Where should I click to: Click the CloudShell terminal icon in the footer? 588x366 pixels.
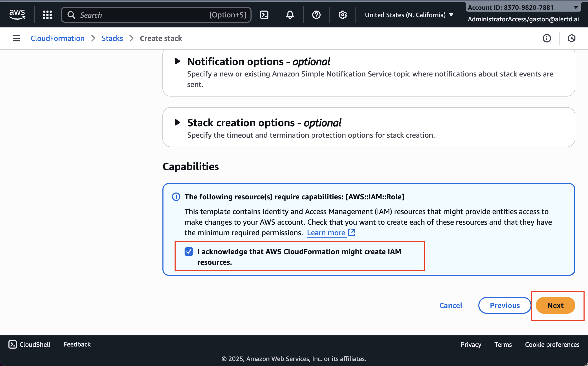(12, 344)
